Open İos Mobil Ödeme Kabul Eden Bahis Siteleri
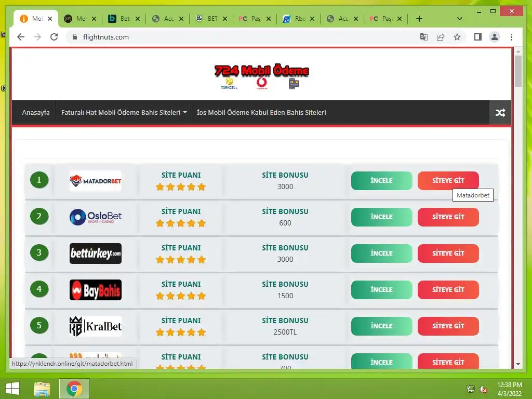This screenshot has height=399, width=532. pos(261,112)
